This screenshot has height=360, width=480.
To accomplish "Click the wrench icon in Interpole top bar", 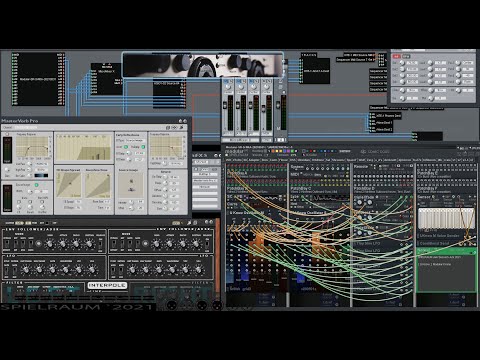I will pyautogui.click(x=189, y=222).
